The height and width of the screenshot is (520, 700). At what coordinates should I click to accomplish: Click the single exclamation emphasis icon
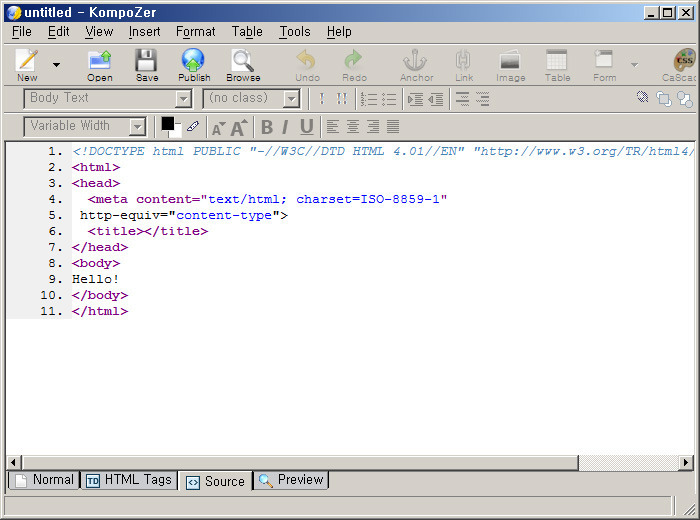tap(322, 99)
